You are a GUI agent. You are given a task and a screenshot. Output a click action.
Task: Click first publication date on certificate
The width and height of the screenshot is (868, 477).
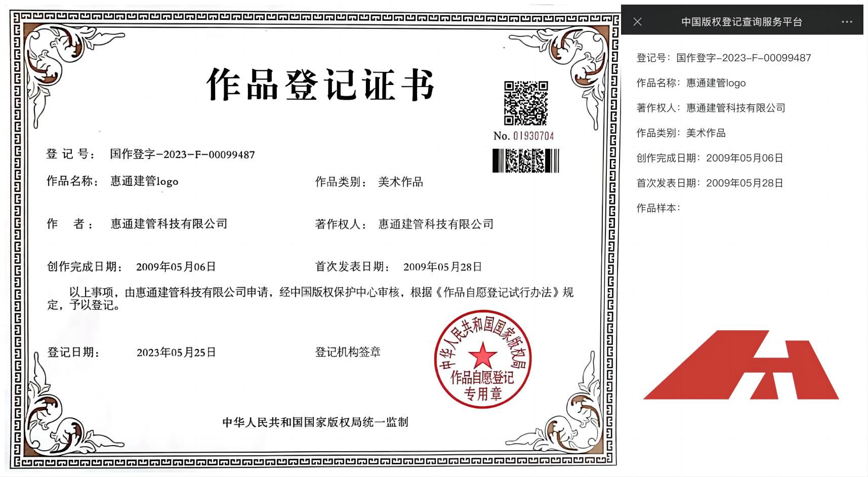point(443,267)
